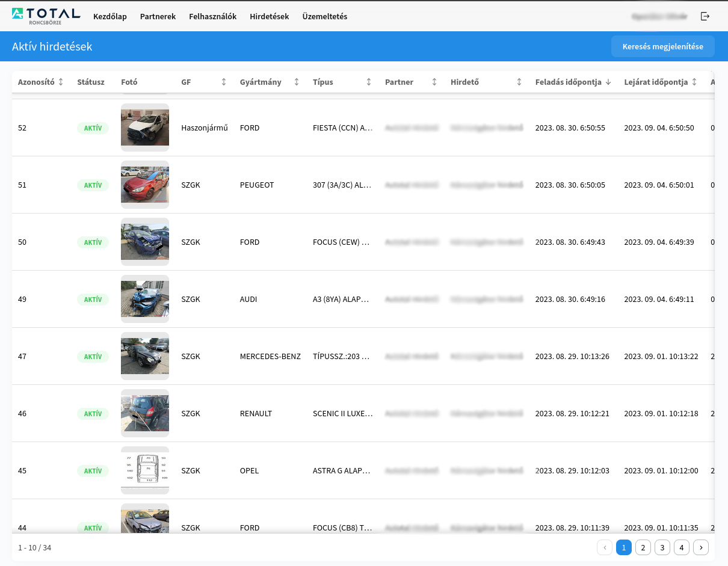Viewport: 728px width, 566px height.
Task: Navigate to the Partnerek section
Action: point(158,16)
